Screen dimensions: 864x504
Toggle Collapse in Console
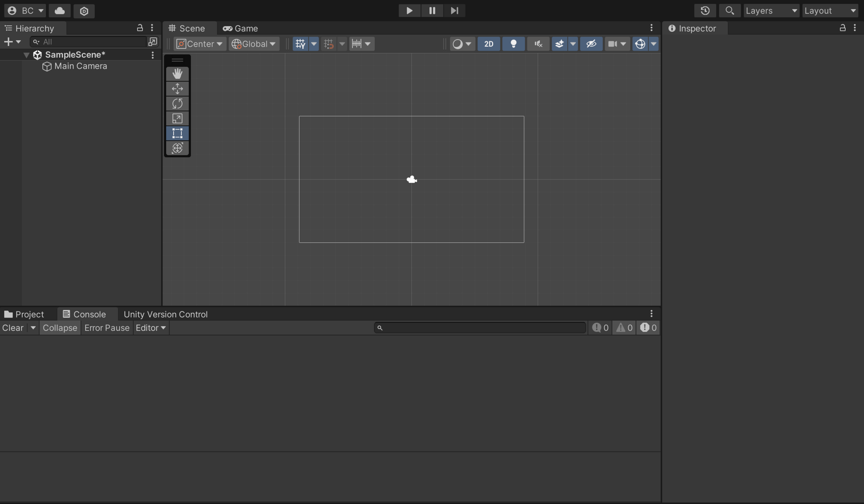60,328
